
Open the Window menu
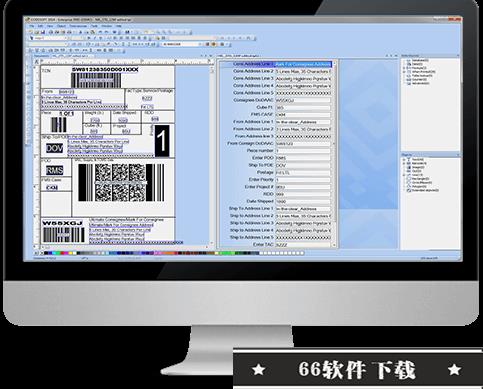(x=107, y=26)
